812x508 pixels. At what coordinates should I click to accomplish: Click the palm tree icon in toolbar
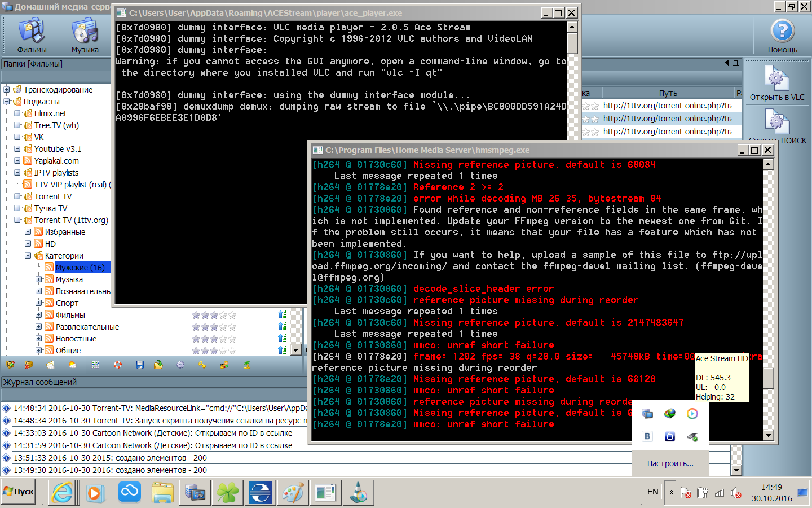point(247,365)
